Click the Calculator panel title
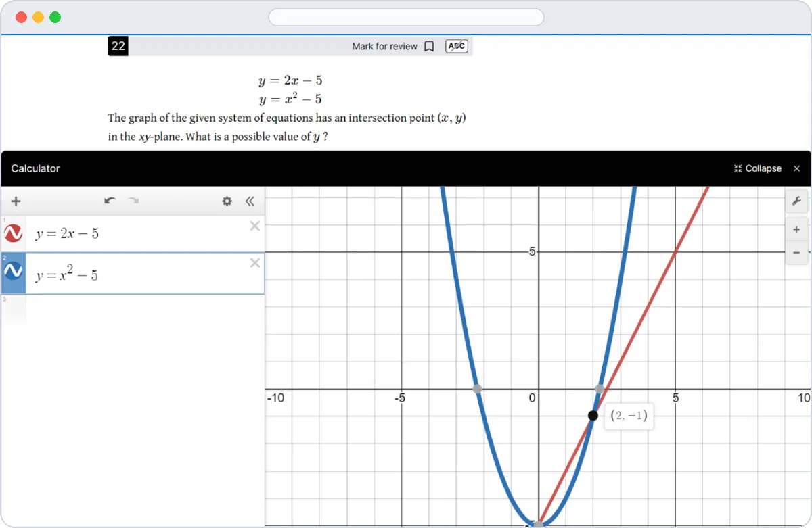This screenshot has height=528, width=812. pos(36,168)
